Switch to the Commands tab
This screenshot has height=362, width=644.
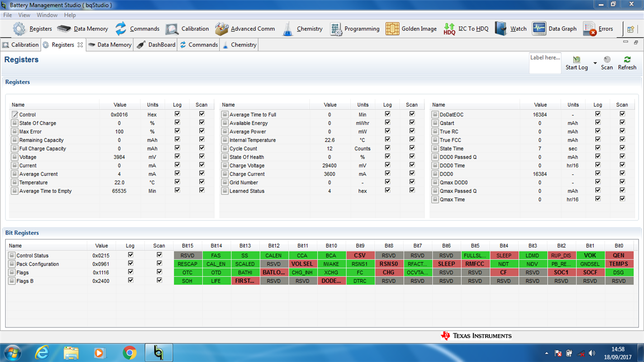[199, 45]
